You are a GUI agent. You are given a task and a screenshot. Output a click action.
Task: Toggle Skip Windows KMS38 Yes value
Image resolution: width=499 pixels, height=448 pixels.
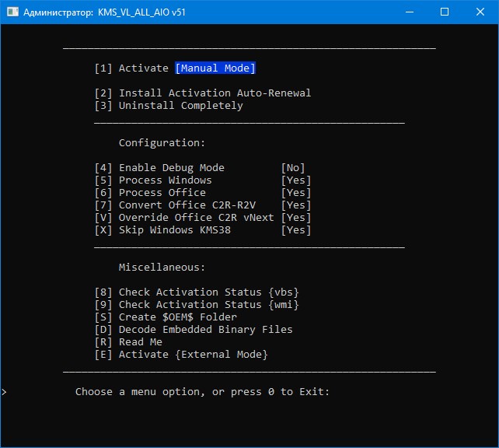[295, 230]
